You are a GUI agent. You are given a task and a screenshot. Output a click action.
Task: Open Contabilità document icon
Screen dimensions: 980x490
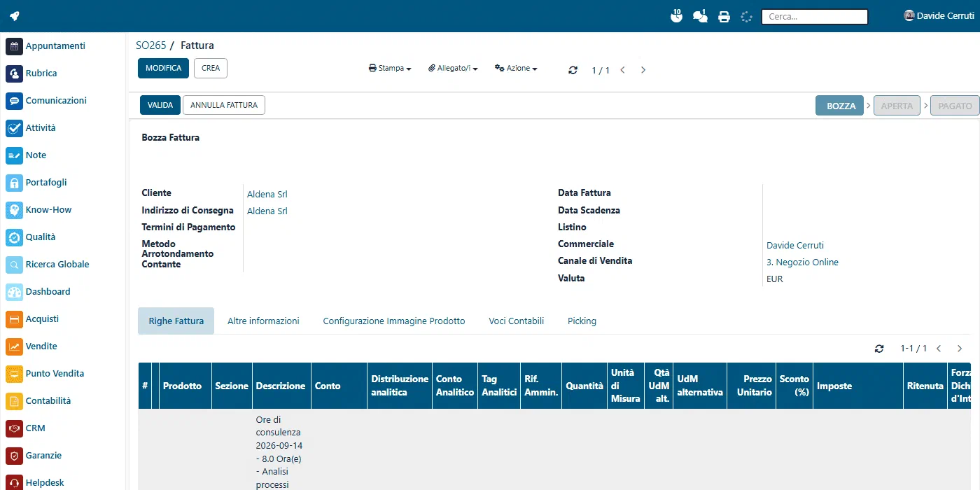coord(15,401)
